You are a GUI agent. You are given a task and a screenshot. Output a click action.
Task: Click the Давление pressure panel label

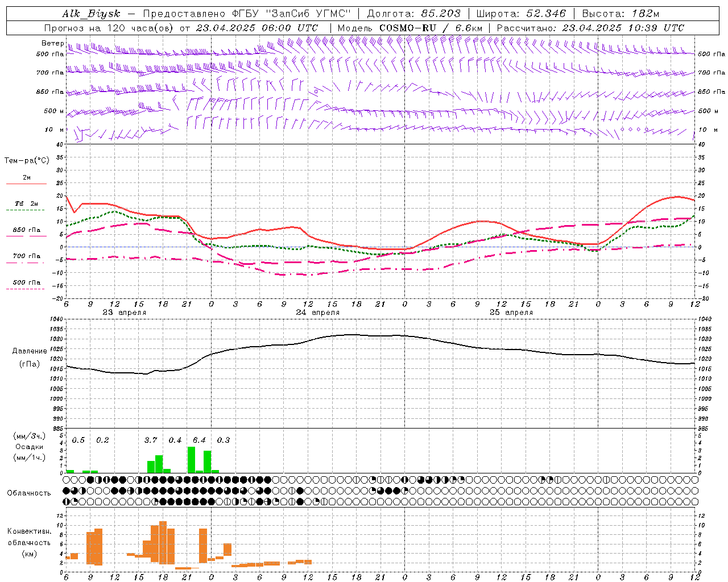point(30,351)
